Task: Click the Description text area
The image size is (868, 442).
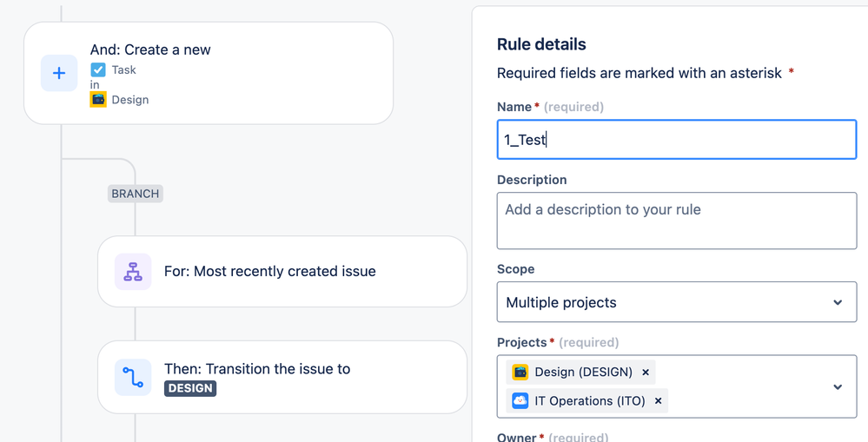Action: (x=676, y=221)
